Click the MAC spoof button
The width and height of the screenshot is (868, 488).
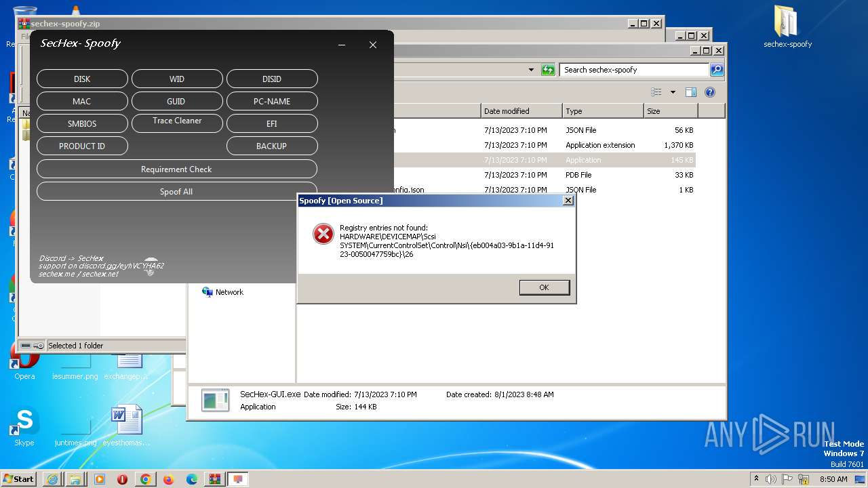pos(82,101)
